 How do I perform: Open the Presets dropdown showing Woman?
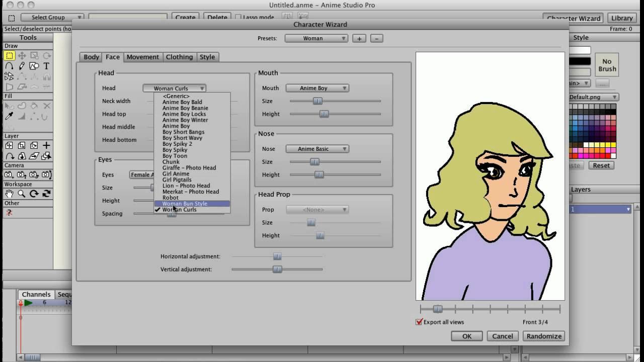point(316,38)
